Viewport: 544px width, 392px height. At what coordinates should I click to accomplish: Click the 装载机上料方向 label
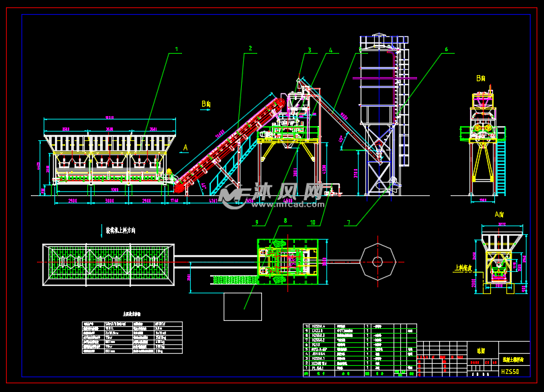click(x=120, y=230)
